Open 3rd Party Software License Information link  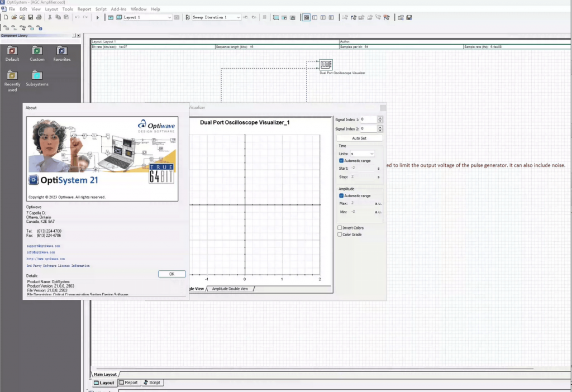(58, 266)
